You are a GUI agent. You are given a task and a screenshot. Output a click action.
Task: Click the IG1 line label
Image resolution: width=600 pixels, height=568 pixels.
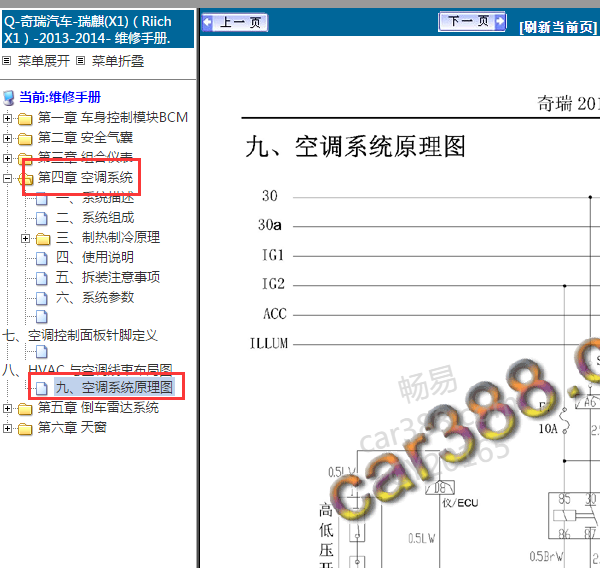273,255
